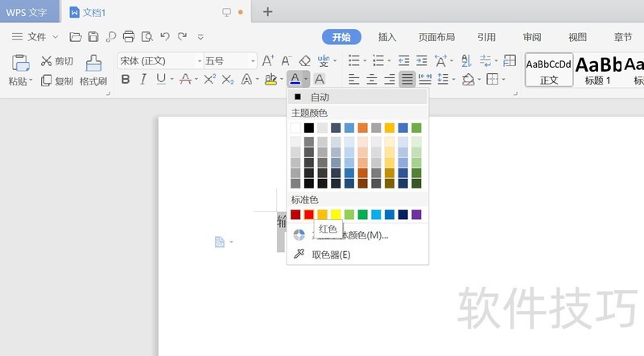Apply the 标题 1 style
The image size is (644, 356).
pyautogui.click(x=598, y=70)
